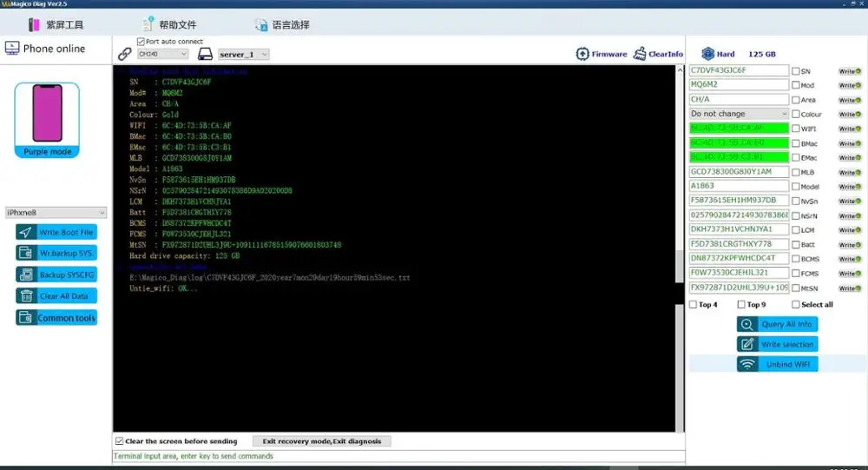Click Write icon for Model row
The width and height of the screenshot is (868, 470).
(850, 187)
